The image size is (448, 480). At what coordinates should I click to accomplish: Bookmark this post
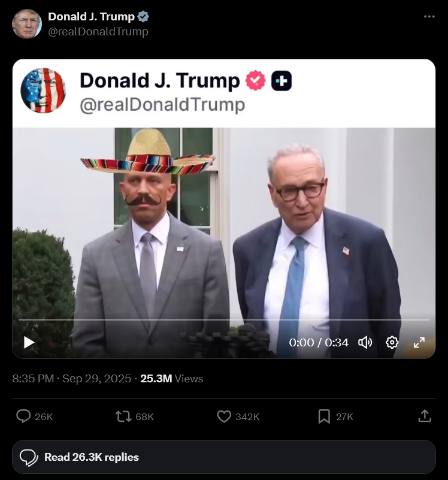pos(324,416)
